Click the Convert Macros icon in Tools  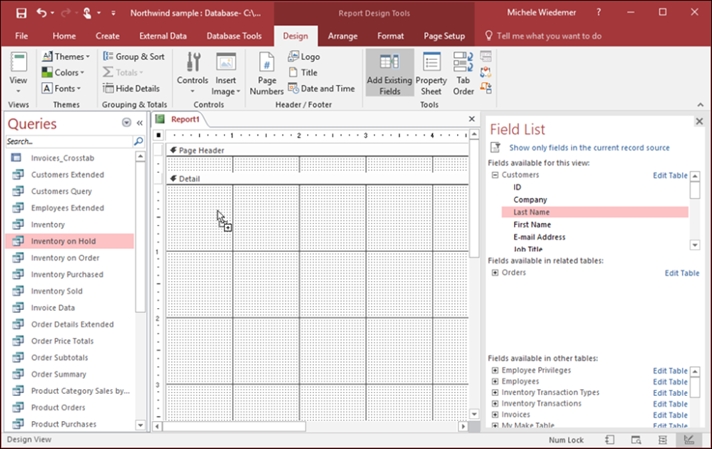486,87
